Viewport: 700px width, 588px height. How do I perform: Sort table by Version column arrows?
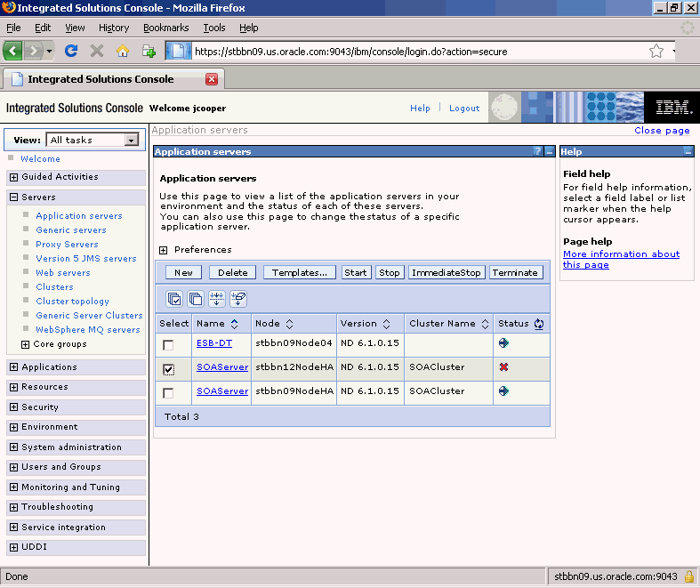387,324
